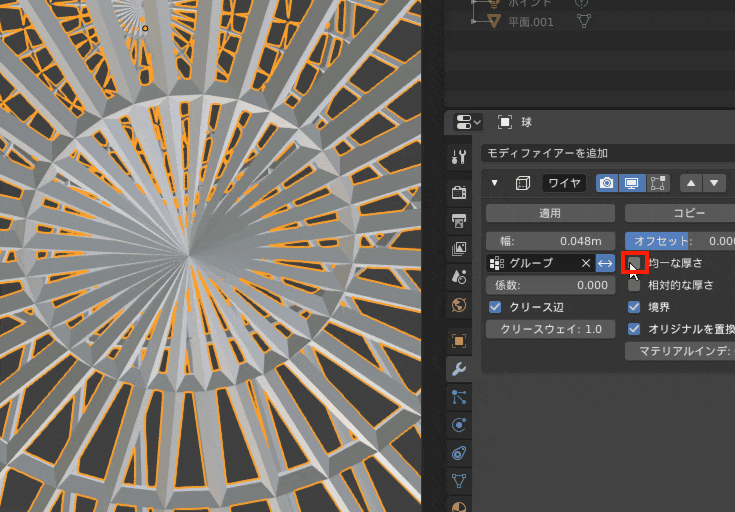
Task: Open the Particles properties tab
Action: point(459,397)
